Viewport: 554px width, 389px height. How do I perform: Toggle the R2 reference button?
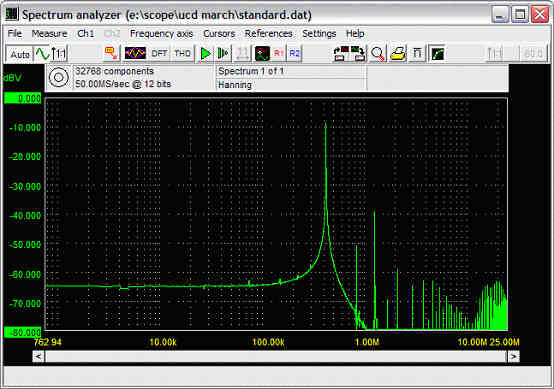(x=294, y=54)
